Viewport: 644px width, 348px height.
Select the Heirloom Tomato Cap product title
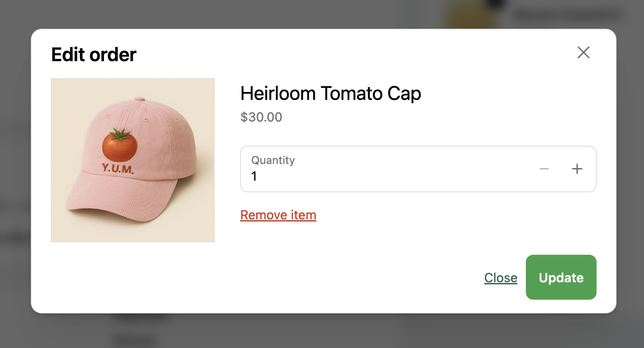[x=330, y=94]
